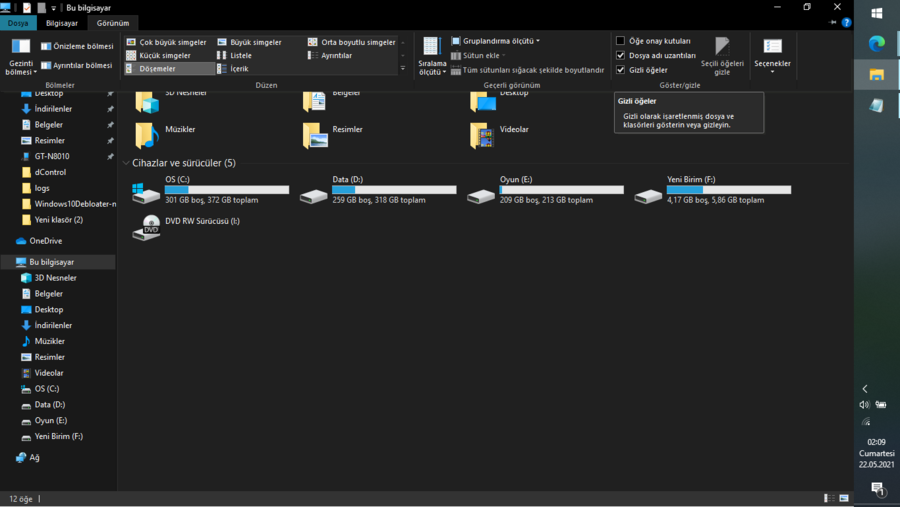
Task: Open the Gezinti bölmesi navigation pane button
Action: pyautogui.click(x=21, y=57)
